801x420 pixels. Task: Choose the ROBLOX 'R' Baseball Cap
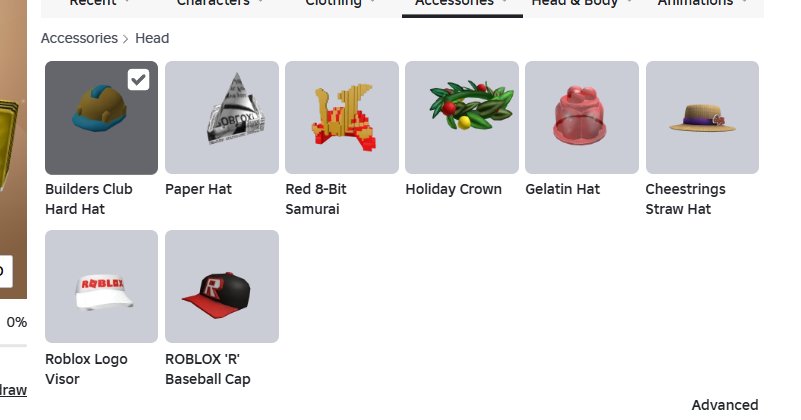pos(222,286)
